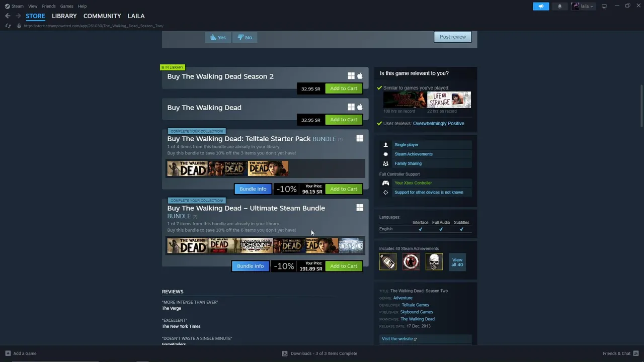The image size is (644, 362).
Task: Add Buy The Walking Dead to cart
Action: coord(344,120)
